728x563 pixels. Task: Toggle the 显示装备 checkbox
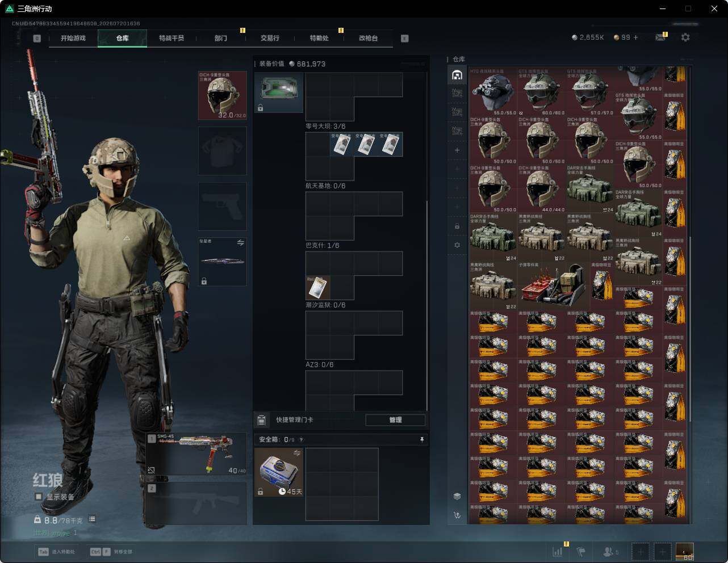(38, 497)
